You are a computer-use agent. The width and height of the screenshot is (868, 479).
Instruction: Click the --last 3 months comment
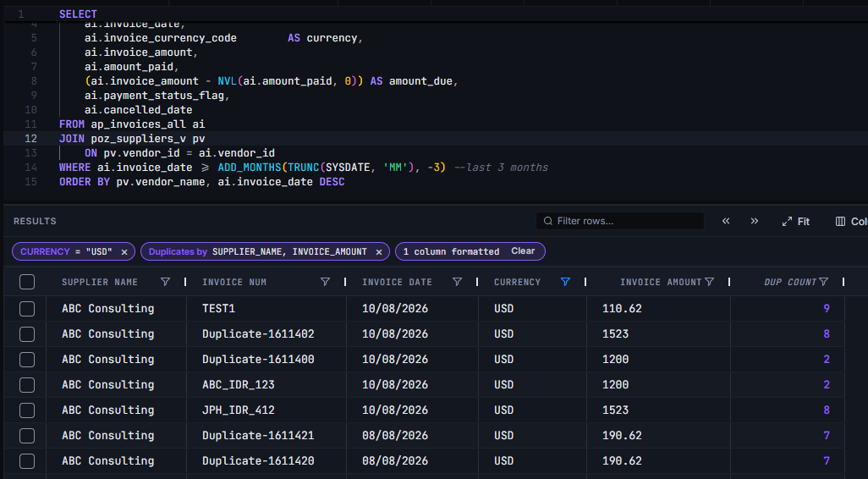point(501,168)
